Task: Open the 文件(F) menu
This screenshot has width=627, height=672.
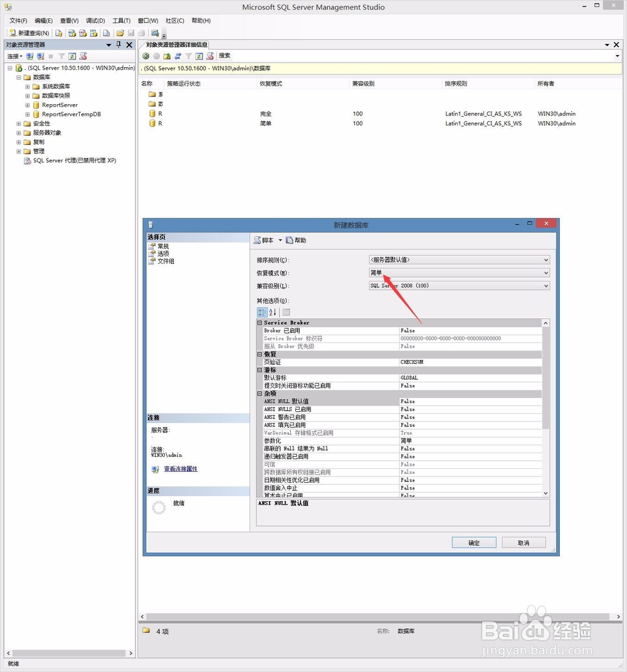Action: click(x=18, y=21)
